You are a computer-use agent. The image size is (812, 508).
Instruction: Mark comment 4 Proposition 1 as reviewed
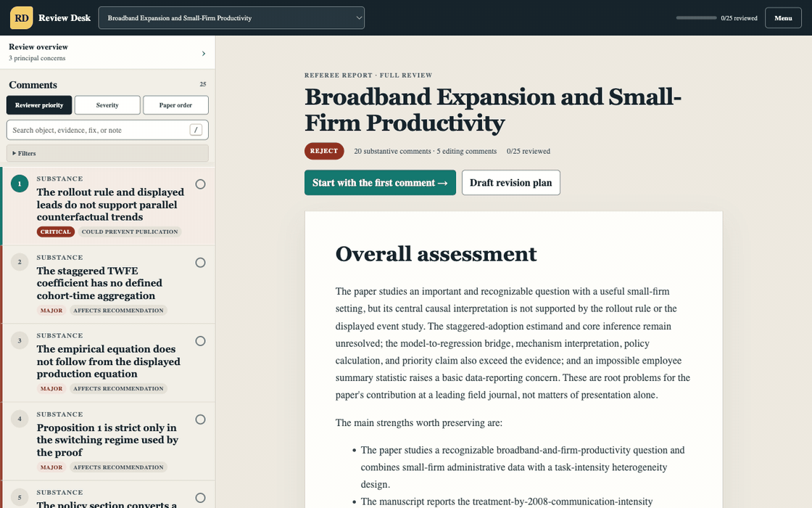[200, 419]
